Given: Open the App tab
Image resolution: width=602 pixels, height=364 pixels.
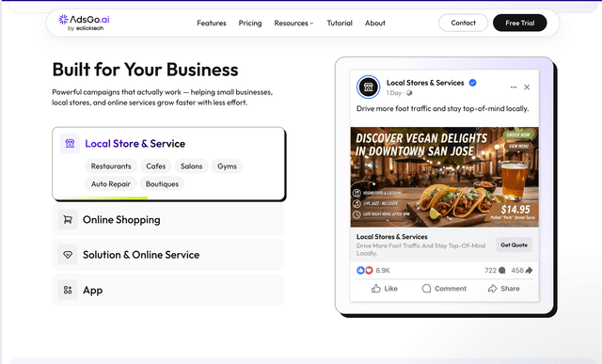Looking at the screenshot, I should [x=168, y=290].
